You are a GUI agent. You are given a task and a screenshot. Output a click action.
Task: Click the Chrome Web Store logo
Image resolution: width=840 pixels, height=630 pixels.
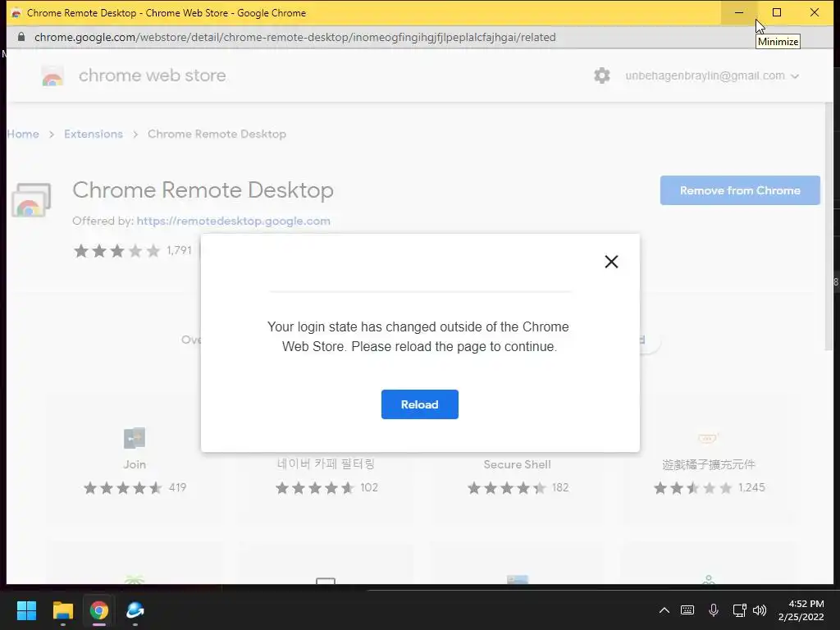(x=52, y=76)
